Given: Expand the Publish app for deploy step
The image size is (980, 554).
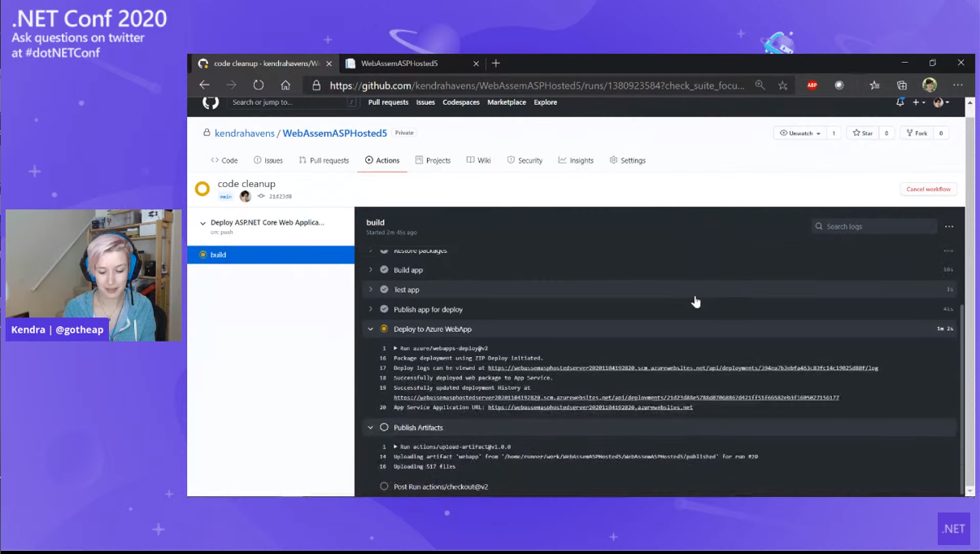Looking at the screenshot, I should [371, 309].
